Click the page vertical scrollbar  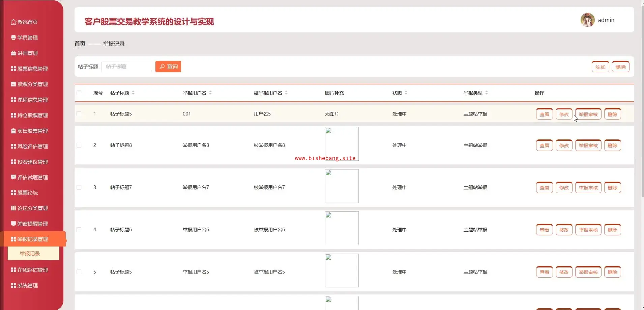tap(642, 101)
